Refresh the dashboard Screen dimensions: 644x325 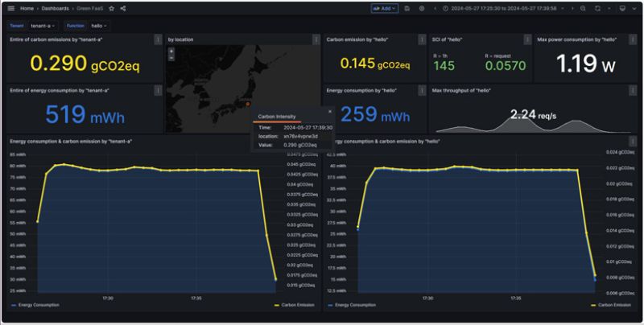click(x=597, y=8)
